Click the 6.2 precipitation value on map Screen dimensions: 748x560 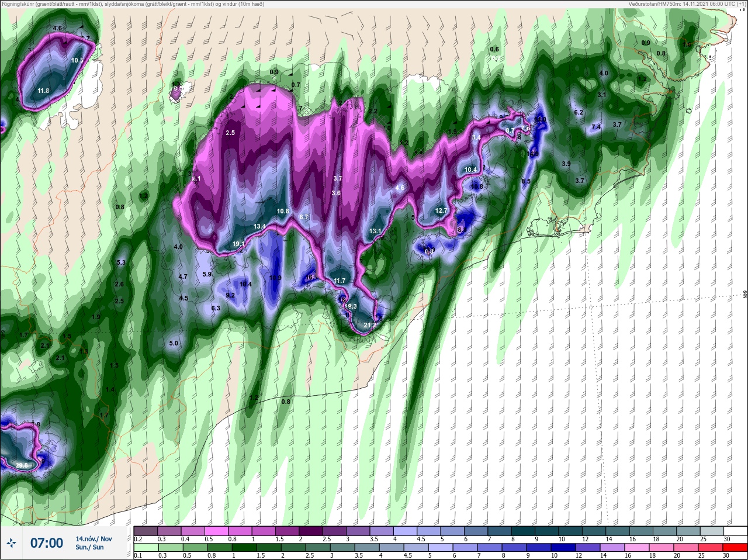579,112
